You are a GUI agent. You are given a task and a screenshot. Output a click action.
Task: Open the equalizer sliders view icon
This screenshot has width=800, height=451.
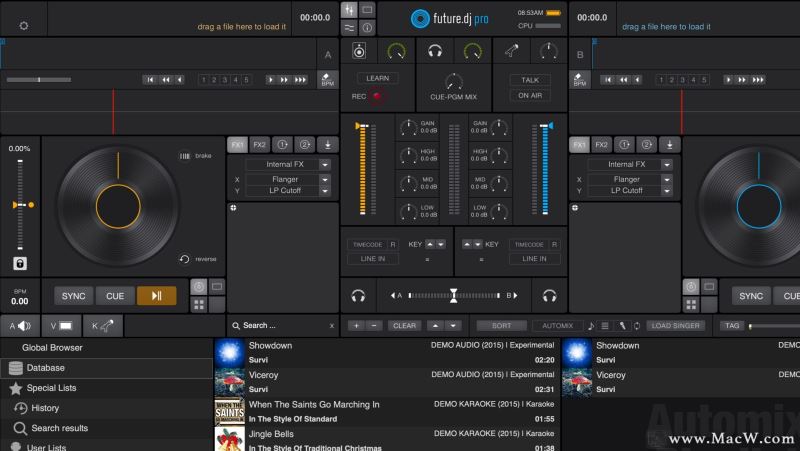click(x=349, y=28)
